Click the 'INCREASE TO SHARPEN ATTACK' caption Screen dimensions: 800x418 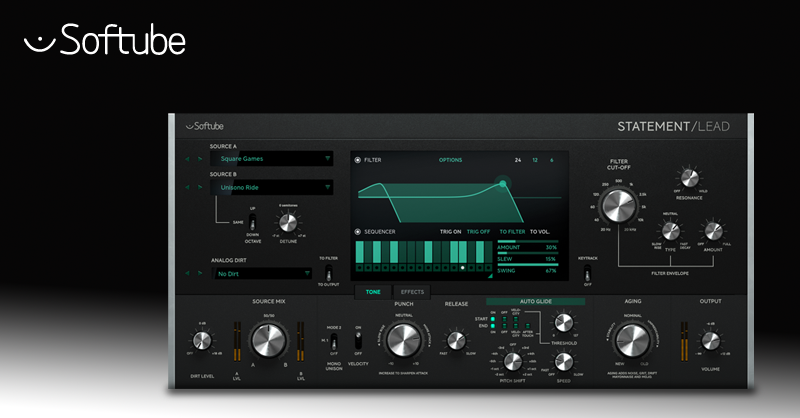[x=404, y=374]
